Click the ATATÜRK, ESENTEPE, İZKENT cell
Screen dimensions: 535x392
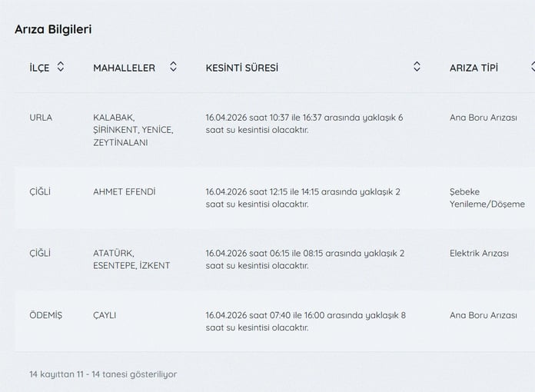point(131,259)
